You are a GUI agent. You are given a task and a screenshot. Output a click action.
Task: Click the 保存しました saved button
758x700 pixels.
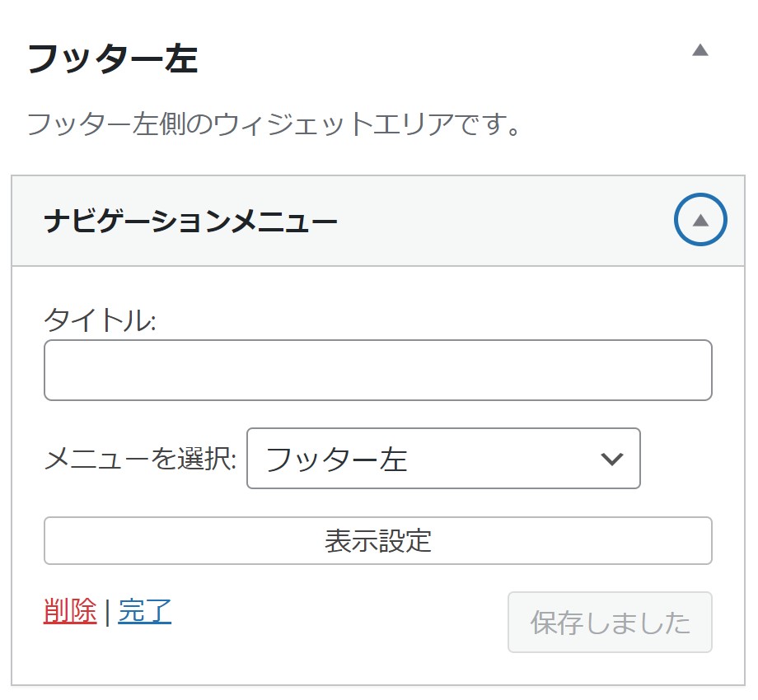[610, 623]
